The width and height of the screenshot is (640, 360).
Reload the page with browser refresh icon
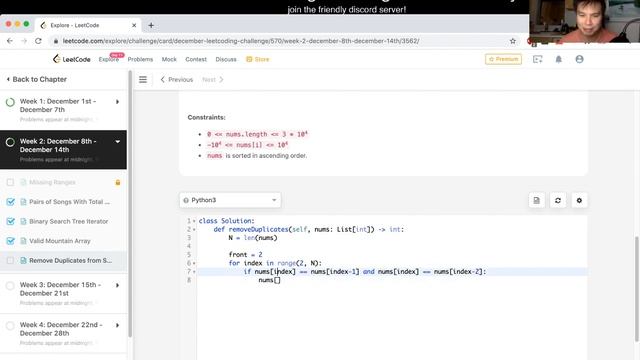coord(38,41)
